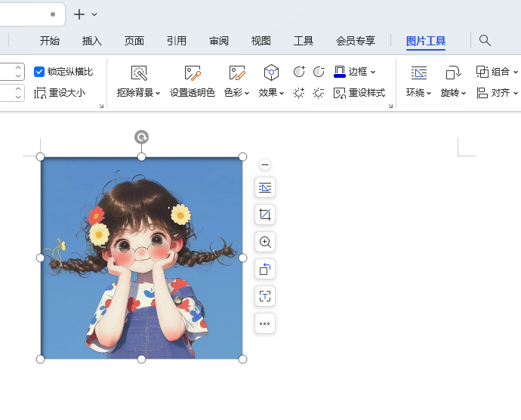The image size is (521, 420).
Task: Select the floating crop tool icon
Action: coord(265,215)
